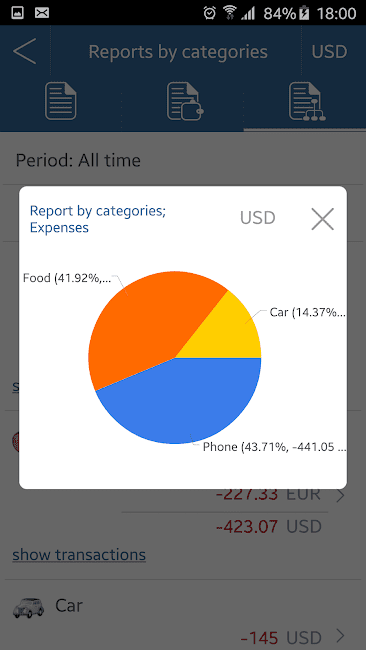This screenshot has height=650, width=366.
Task: Change USD currency in the top header
Action: (x=329, y=52)
